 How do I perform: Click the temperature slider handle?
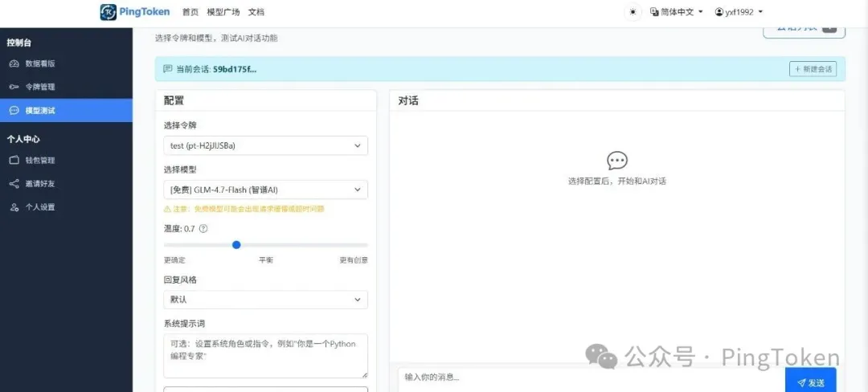pos(236,244)
